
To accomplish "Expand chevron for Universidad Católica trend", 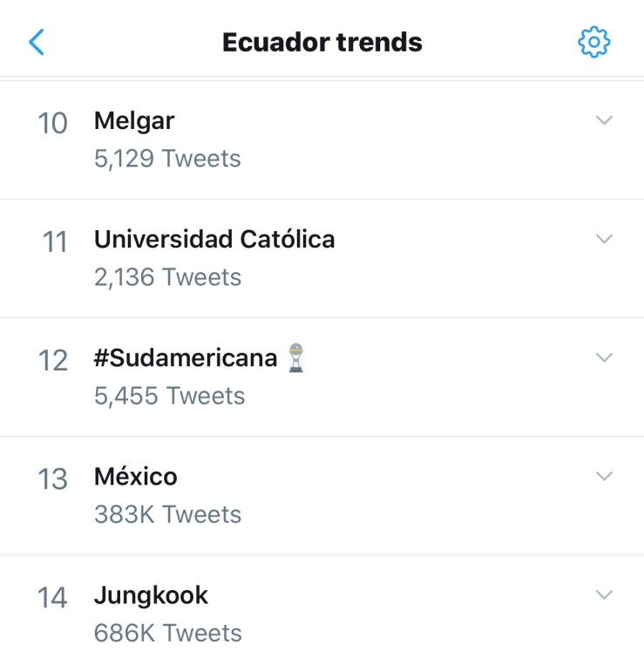I will 604,239.
